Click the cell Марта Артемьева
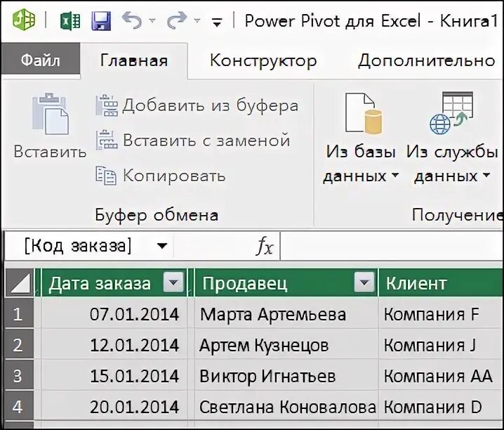 286,313
